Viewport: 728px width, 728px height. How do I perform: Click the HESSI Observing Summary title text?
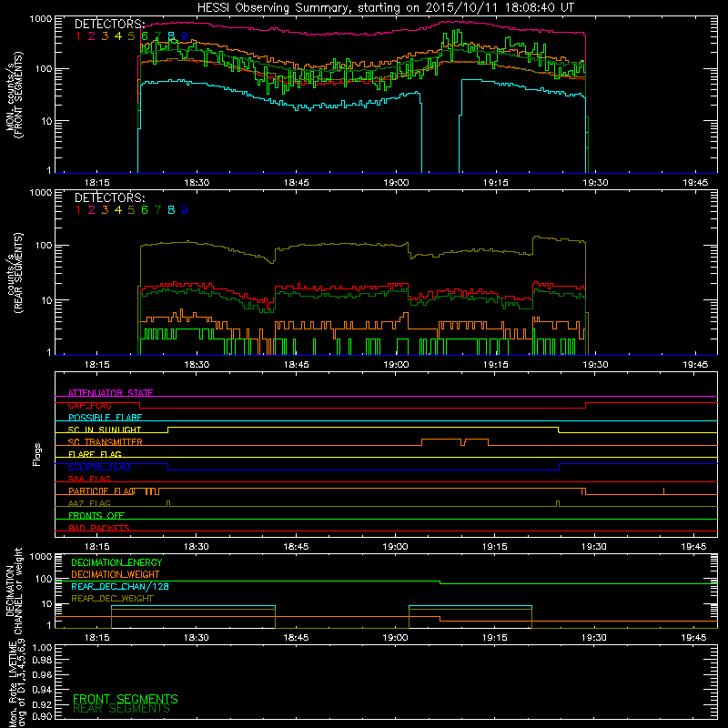(x=385, y=8)
